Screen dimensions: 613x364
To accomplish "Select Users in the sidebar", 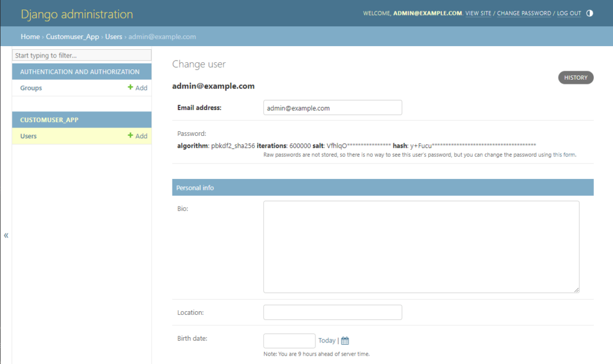I will point(29,136).
